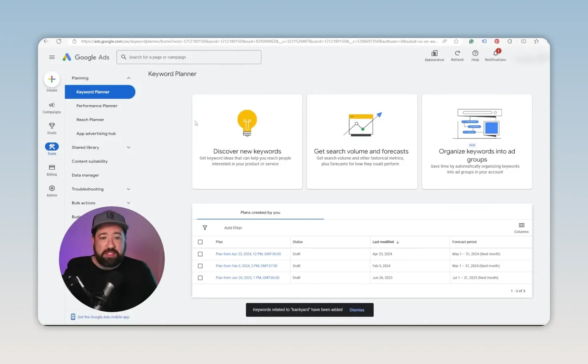Open browser split screen icon
Image resolution: width=588 pixels, height=364 pixels.
pos(524,41)
